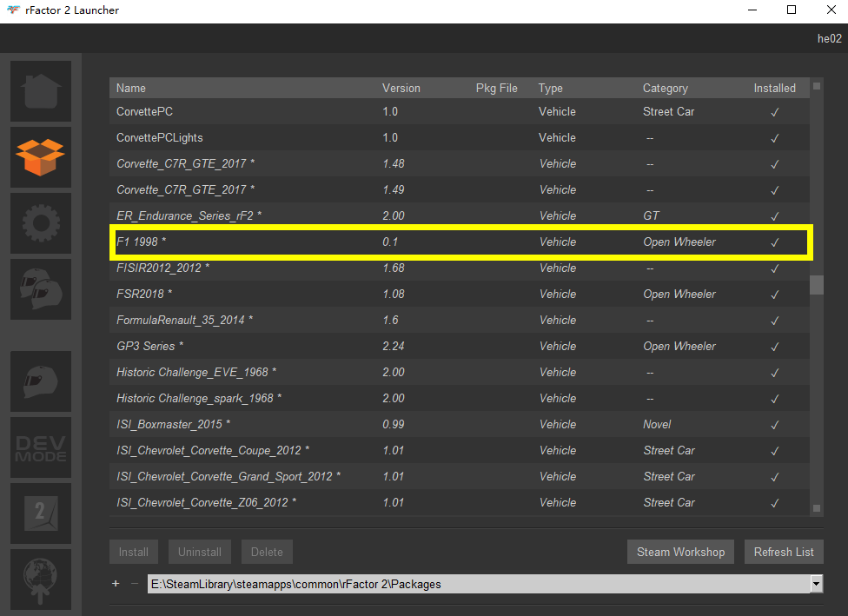Click the globe upload sidebar icon

coord(41,580)
